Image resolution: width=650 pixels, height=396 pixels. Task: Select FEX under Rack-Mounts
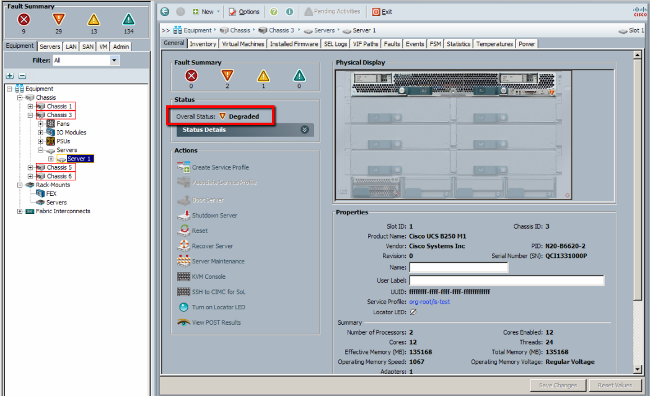tap(51, 194)
